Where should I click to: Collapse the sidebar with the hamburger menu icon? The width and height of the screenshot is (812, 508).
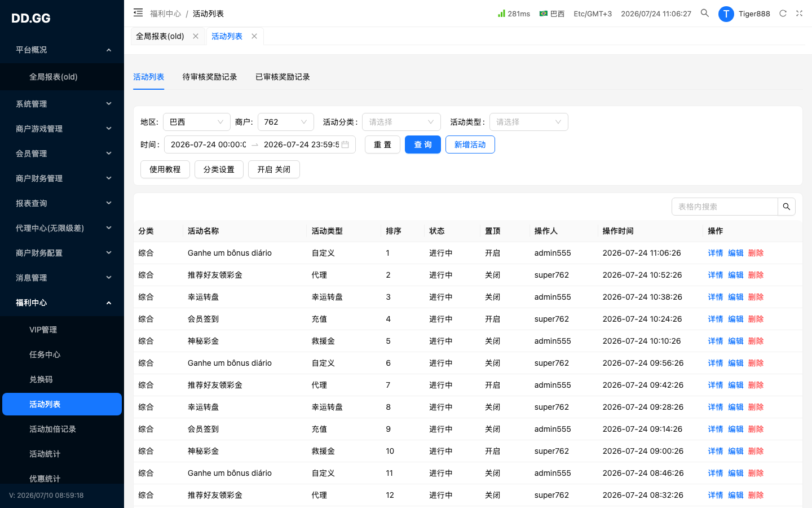pos(138,12)
